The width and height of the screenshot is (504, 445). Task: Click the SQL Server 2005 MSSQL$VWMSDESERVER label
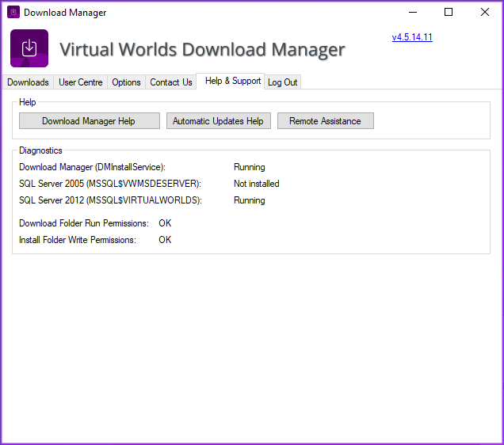coord(110,184)
